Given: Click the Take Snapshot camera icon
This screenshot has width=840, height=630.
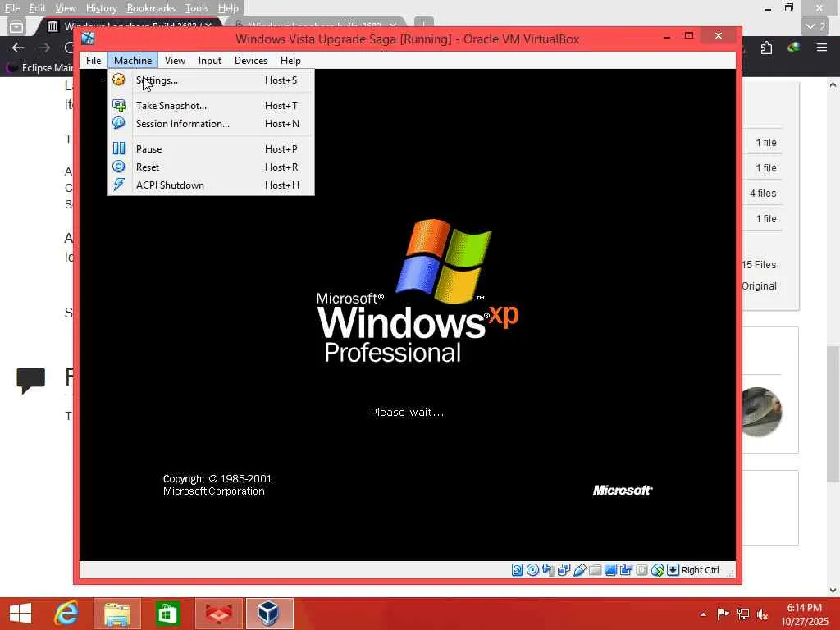Looking at the screenshot, I should [119, 105].
